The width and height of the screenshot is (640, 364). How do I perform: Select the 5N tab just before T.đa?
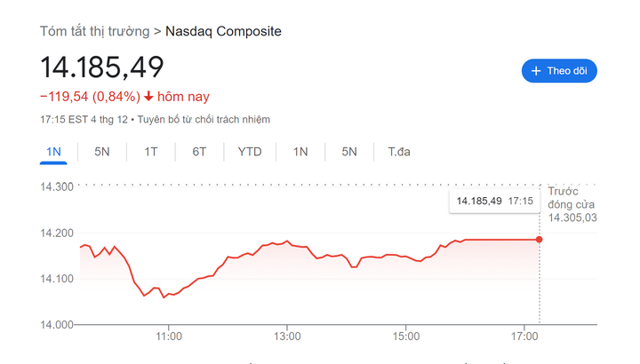tap(349, 152)
